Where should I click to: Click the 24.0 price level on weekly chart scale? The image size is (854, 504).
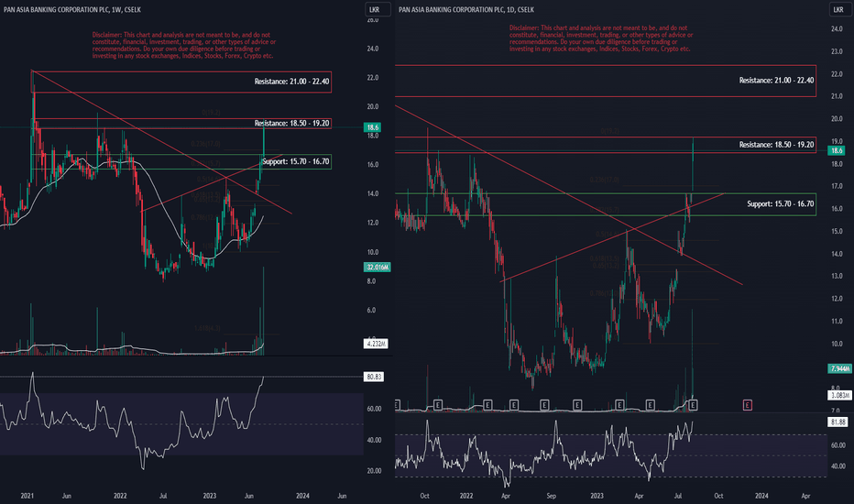tap(373, 49)
